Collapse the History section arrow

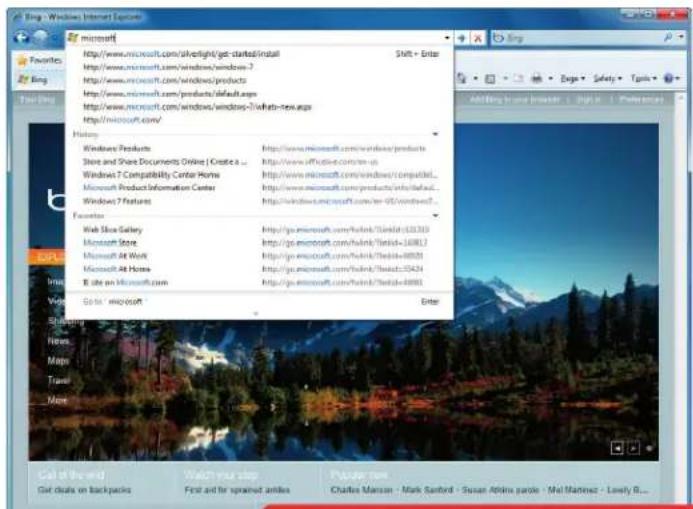(435, 134)
